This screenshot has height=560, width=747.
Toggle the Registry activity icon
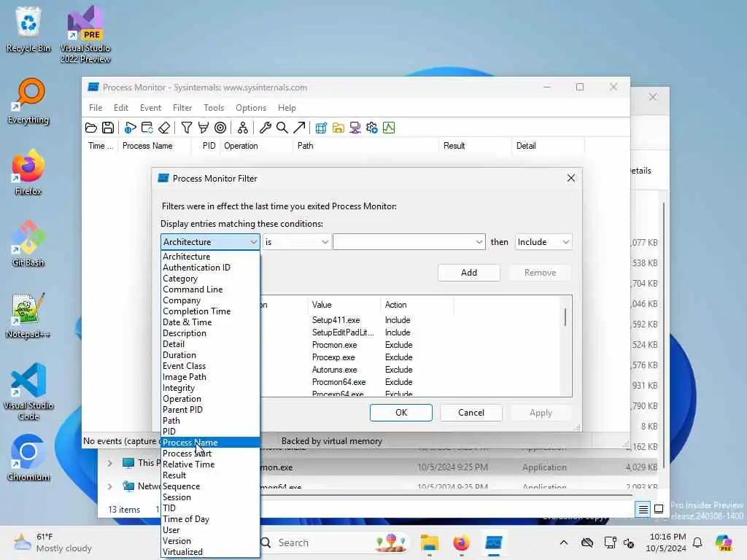[x=321, y=128]
